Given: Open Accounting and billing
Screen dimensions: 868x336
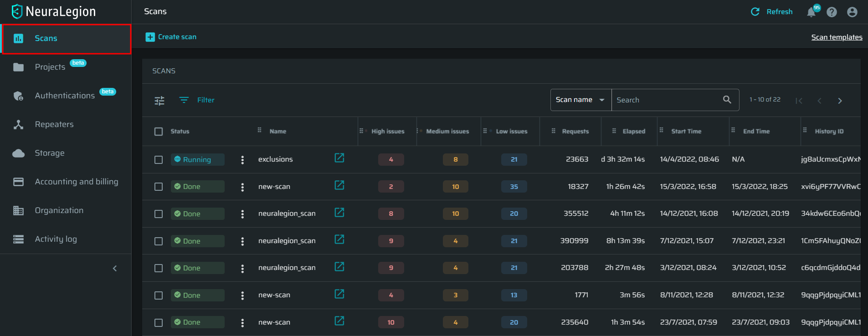Looking at the screenshot, I should tap(77, 182).
